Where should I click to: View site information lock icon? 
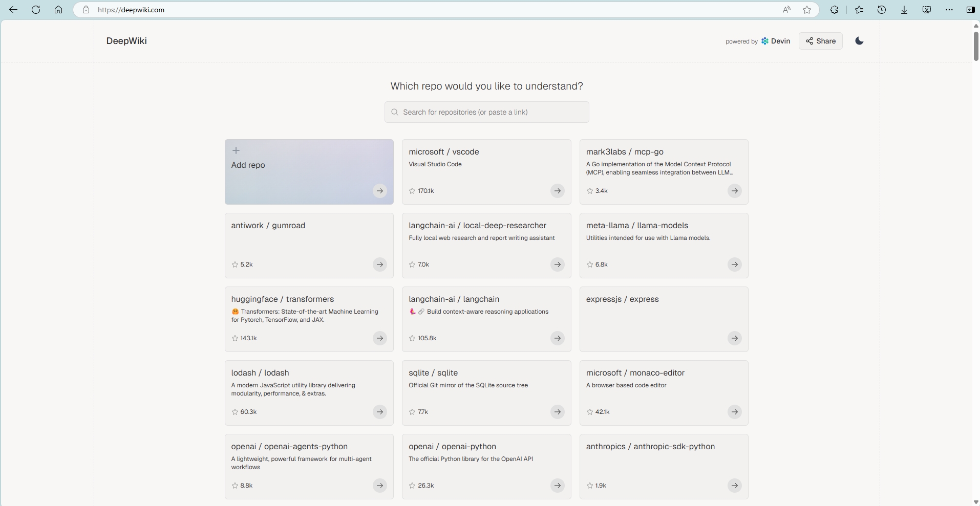pyautogui.click(x=86, y=10)
